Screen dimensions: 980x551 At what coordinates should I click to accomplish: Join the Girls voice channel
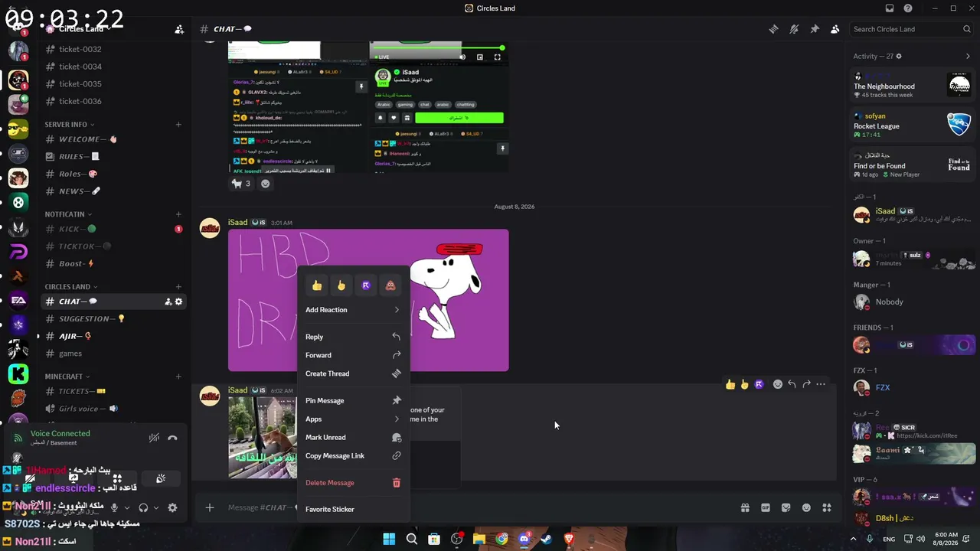coord(113,409)
